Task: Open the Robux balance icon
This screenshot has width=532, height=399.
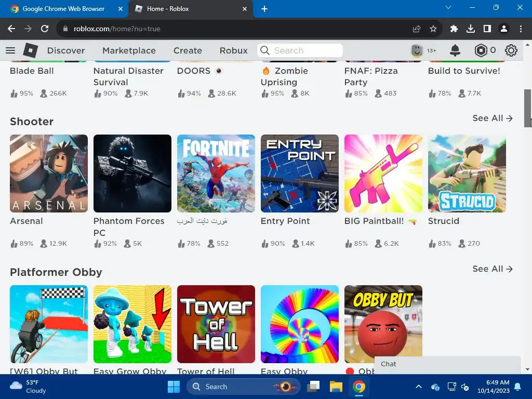Action: click(481, 50)
